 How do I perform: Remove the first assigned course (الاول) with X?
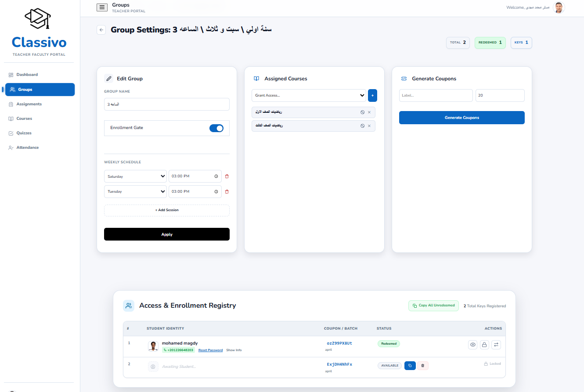click(369, 112)
